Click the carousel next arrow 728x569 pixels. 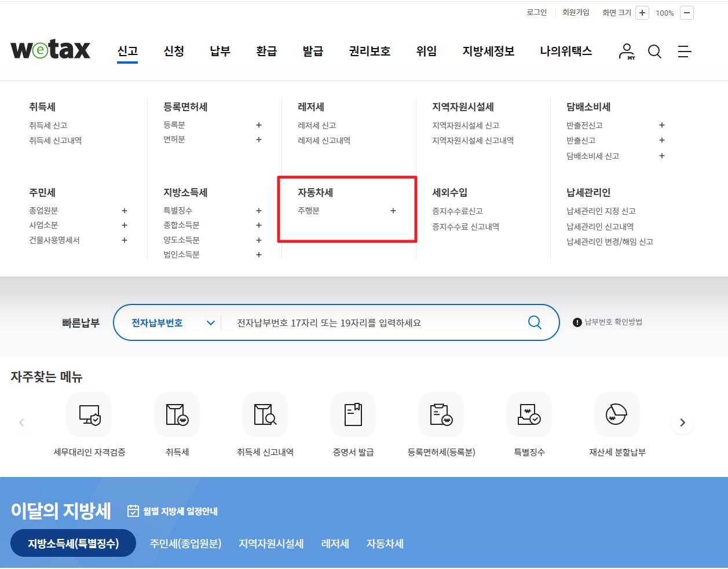pos(682,423)
